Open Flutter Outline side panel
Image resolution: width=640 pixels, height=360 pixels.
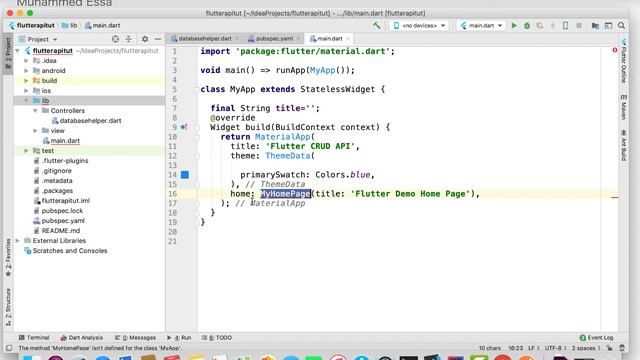(x=624, y=61)
